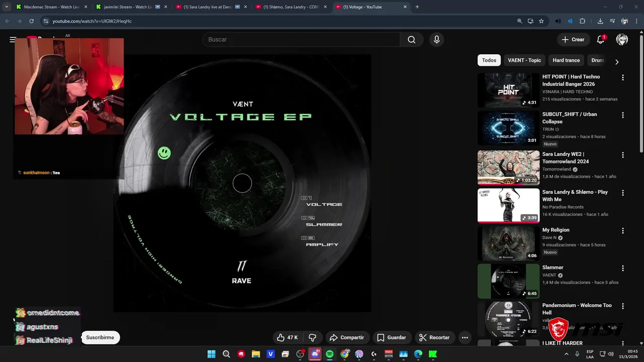Open the YouTube account avatar menu
Viewport: 644px width, 362px height.
coord(622,40)
